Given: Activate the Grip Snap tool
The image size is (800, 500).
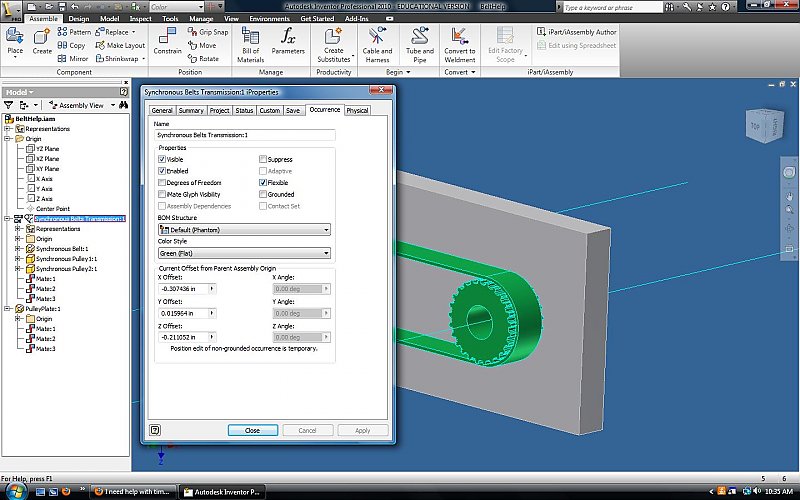Looking at the screenshot, I should coord(208,32).
